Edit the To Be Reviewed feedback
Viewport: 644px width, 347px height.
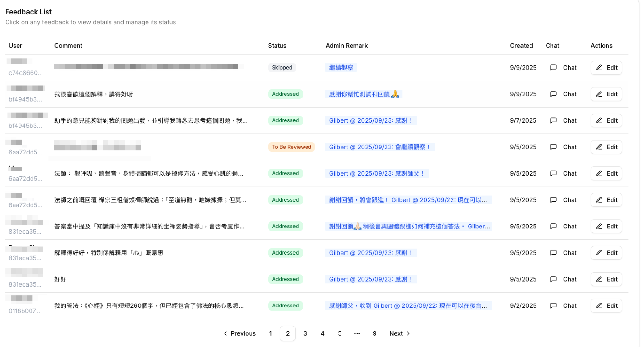coord(606,147)
